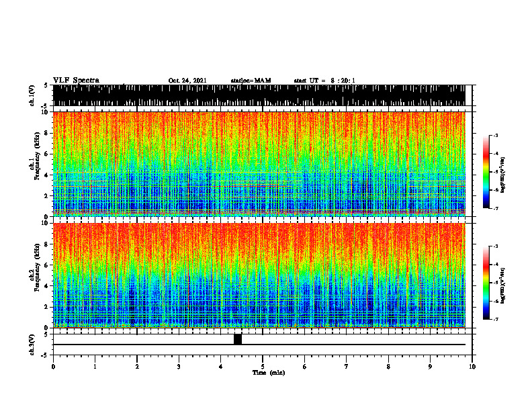Click the "-7" label on ch.2 color scale
This screenshot has width=532, height=411.
pos(496,320)
